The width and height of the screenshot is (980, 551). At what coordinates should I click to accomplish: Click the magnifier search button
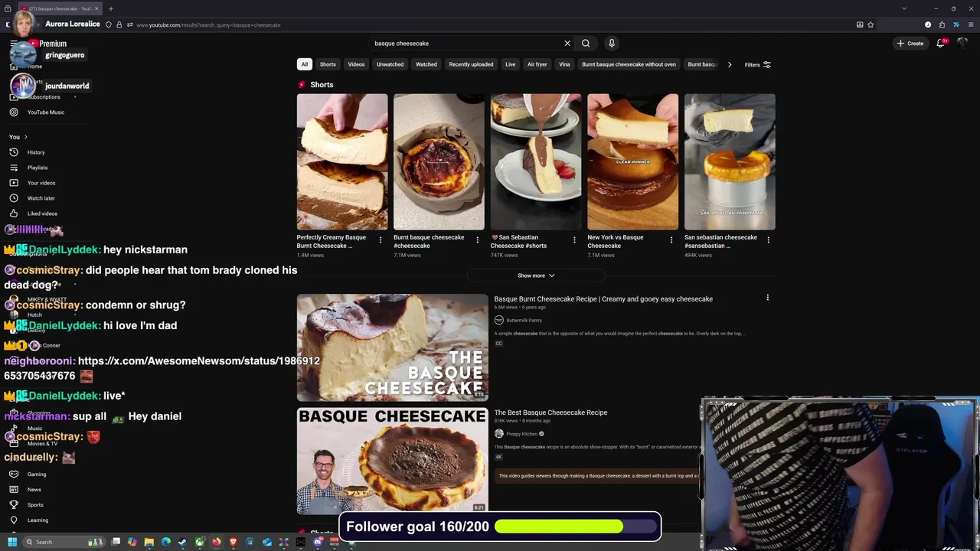[586, 44]
